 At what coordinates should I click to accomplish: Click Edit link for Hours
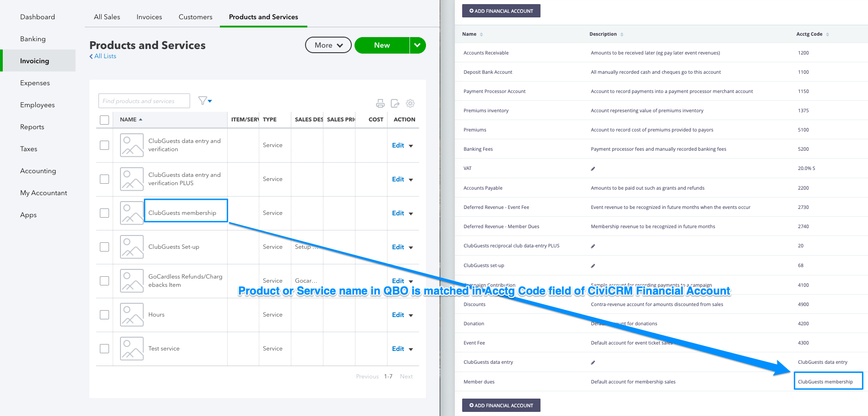(398, 315)
